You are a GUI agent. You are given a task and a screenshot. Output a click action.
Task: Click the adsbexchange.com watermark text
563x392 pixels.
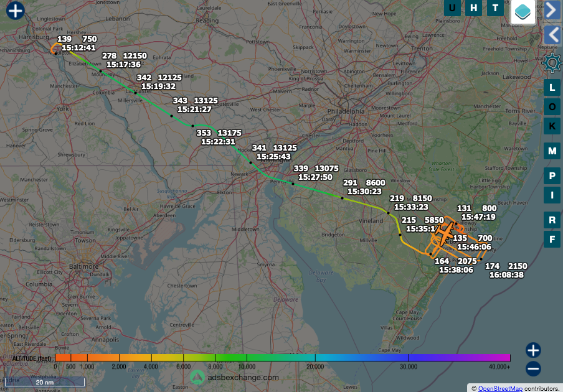click(x=243, y=377)
